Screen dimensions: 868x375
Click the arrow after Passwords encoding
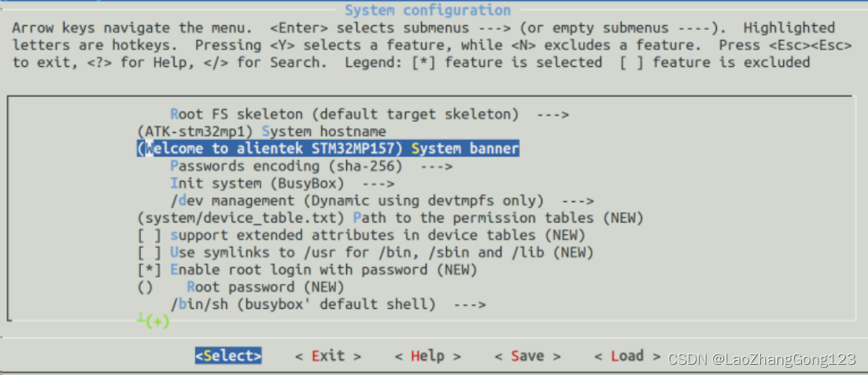coord(436,167)
